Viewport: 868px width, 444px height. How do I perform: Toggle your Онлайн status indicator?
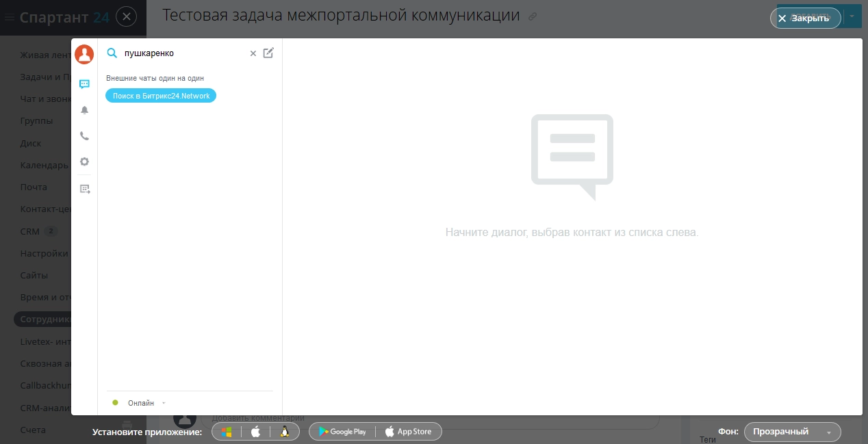pyautogui.click(x=115, y=402)
